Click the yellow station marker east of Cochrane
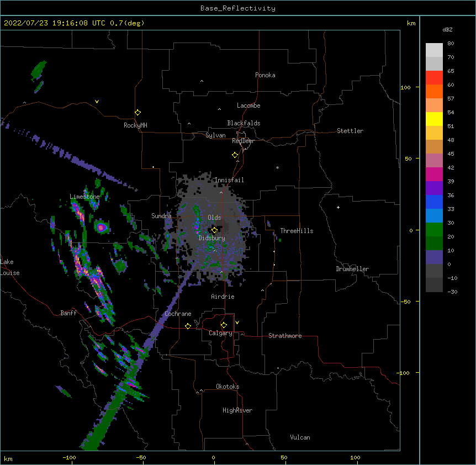 pyautogui.click(x=188, y=326)
